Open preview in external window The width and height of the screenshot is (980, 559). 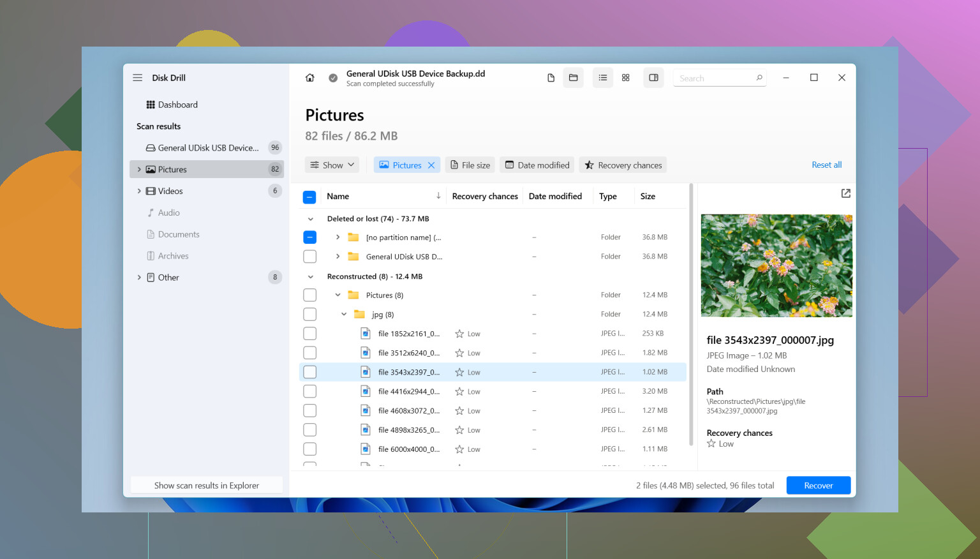coord(846,193)
